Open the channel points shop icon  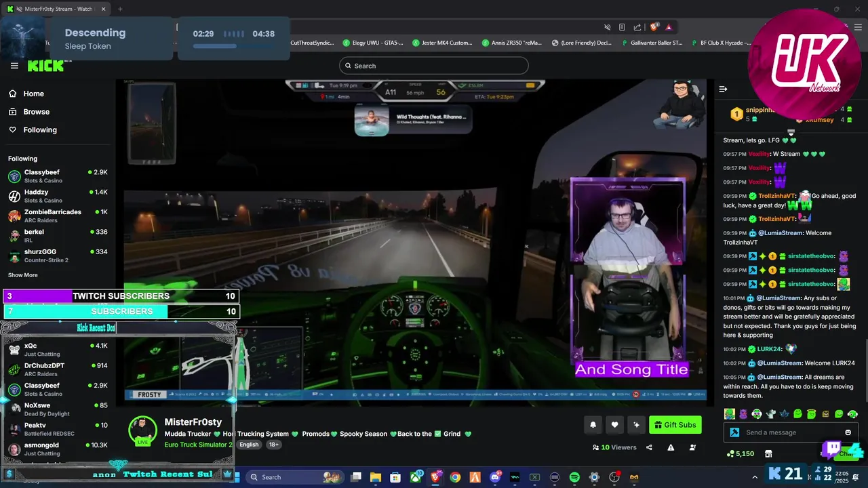[x=768, y=453]
